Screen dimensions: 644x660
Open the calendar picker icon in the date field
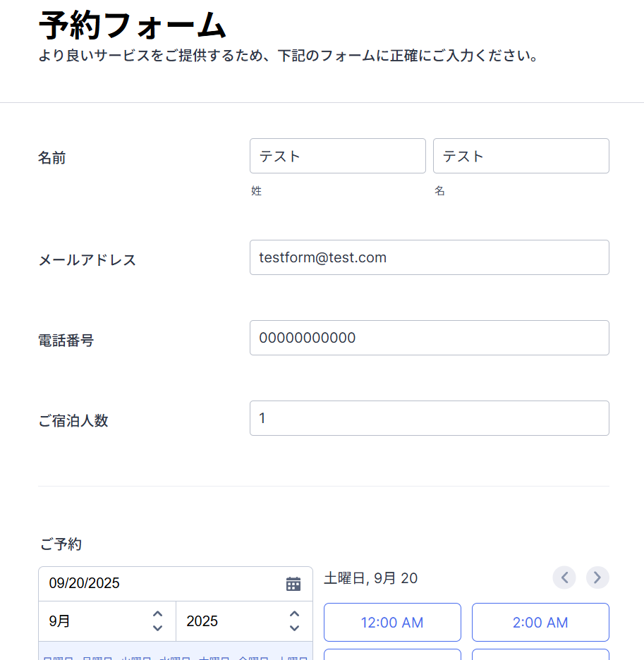pyautogui.click(x=293, y=584)
